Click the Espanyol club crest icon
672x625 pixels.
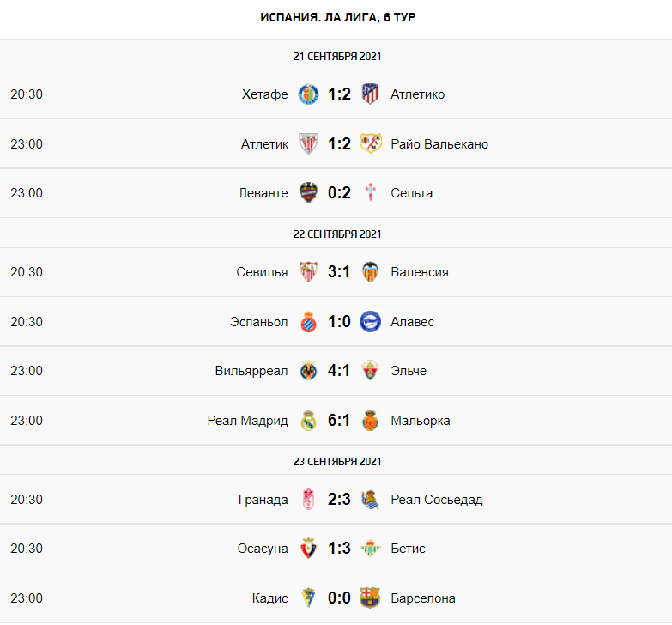point(308,322)
